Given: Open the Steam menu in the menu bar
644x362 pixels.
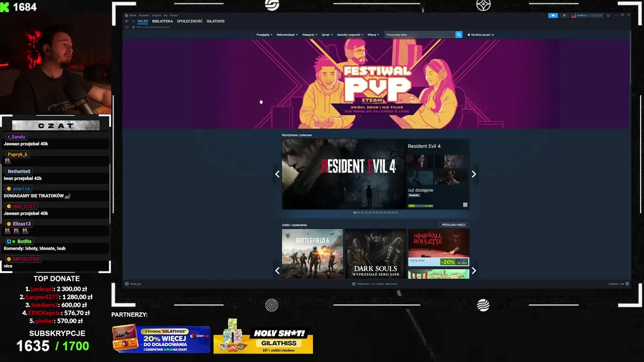Looking at the screenshot, I should pyautogui.click(x=131, y=15).
